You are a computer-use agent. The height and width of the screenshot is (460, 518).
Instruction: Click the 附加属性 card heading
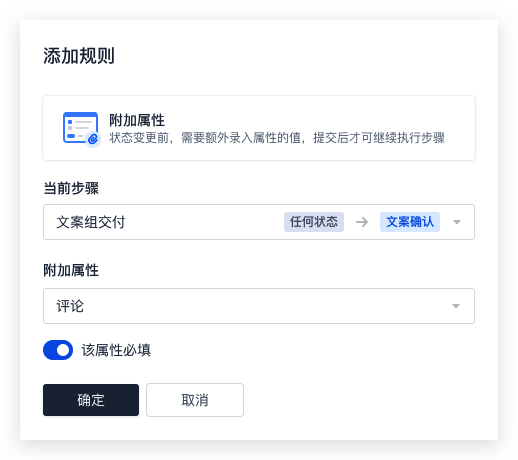(x=137, y=120)
